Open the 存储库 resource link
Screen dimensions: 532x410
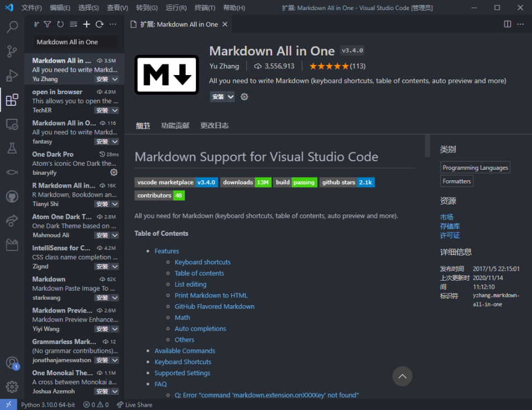coord(450,226)
